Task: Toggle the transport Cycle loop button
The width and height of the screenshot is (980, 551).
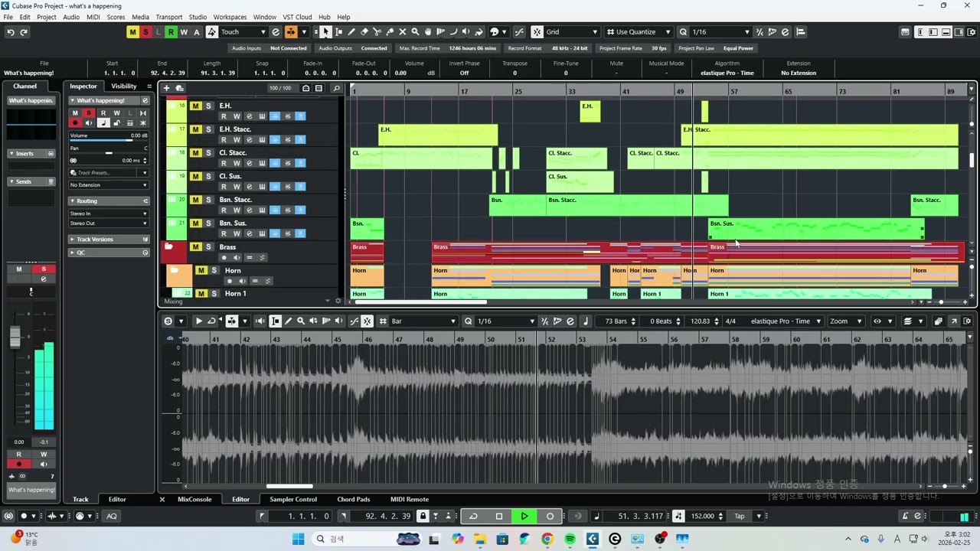Action: click(x=474, y=517)
